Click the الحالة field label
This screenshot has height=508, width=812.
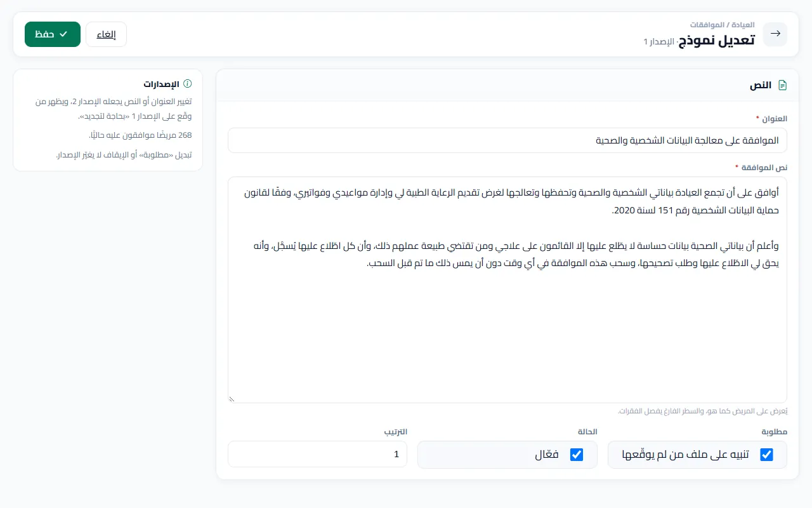coord(587,431)
